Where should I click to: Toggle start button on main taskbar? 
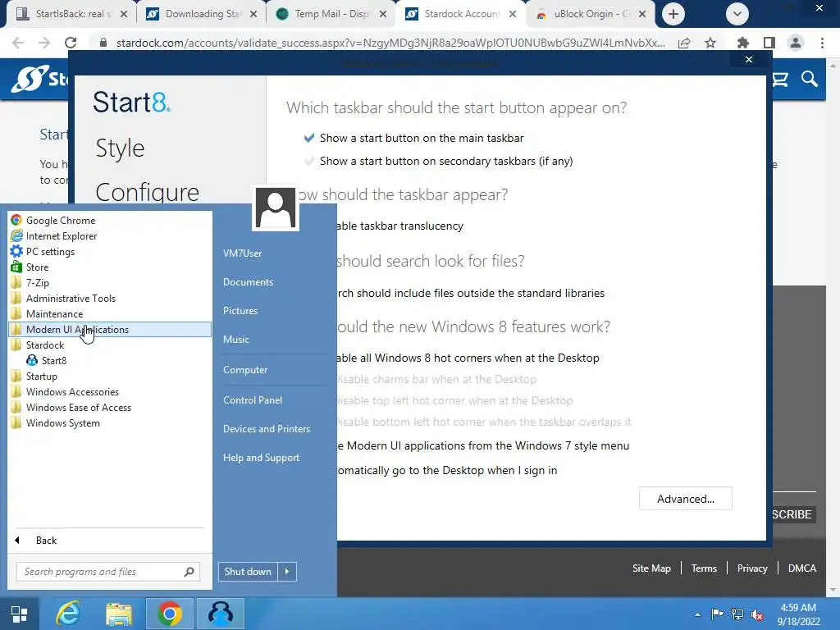(308, 138)
